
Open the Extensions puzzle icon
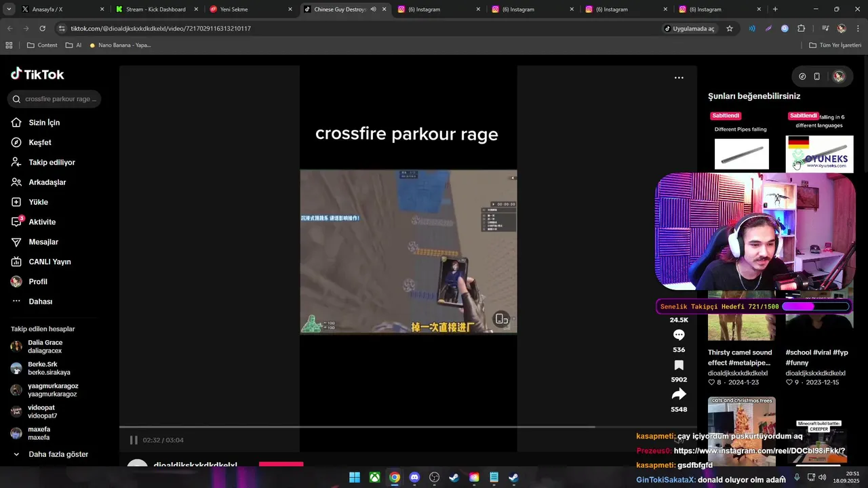coord(801,28)
